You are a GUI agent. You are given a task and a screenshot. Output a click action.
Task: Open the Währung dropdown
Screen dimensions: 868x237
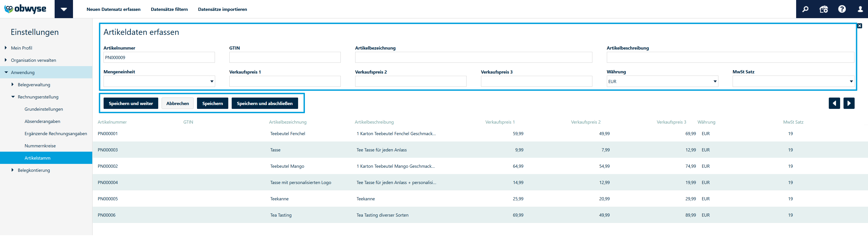point(662,81)
